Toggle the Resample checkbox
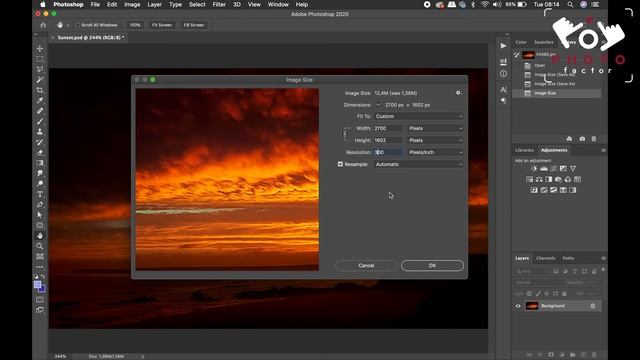Image resolution: width=640 pixels, height=360 pixels. click(x=340, y=164)
